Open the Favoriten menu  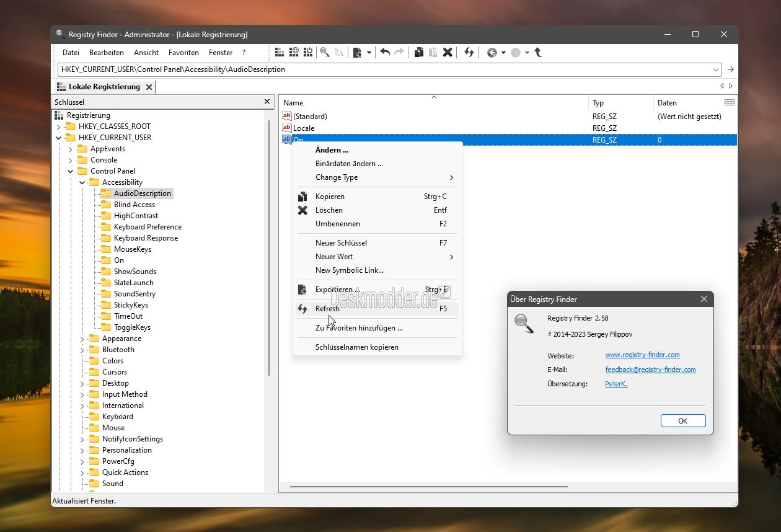(183, 53)
